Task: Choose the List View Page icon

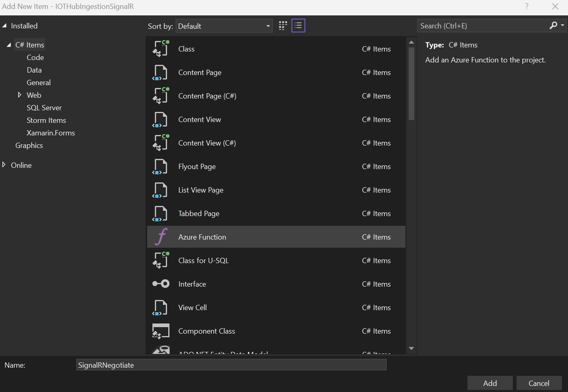Action: click(x=160, y=190)
